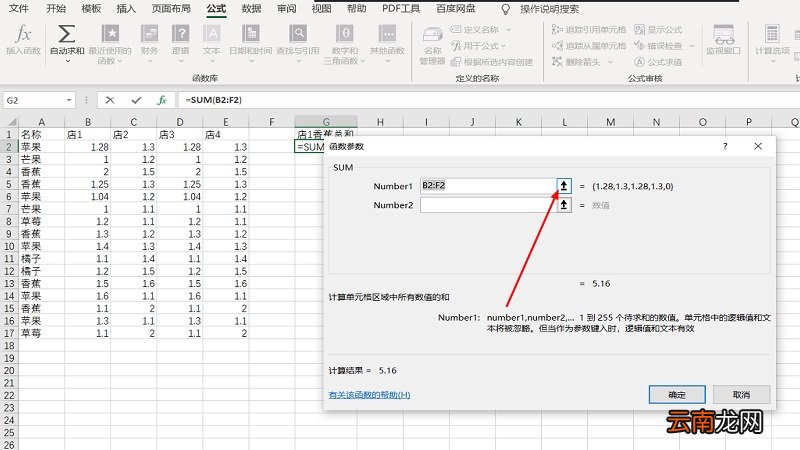This screenshot has height=450, width=800.
Task: Click the Number2 input field
Action: [488, 205]
